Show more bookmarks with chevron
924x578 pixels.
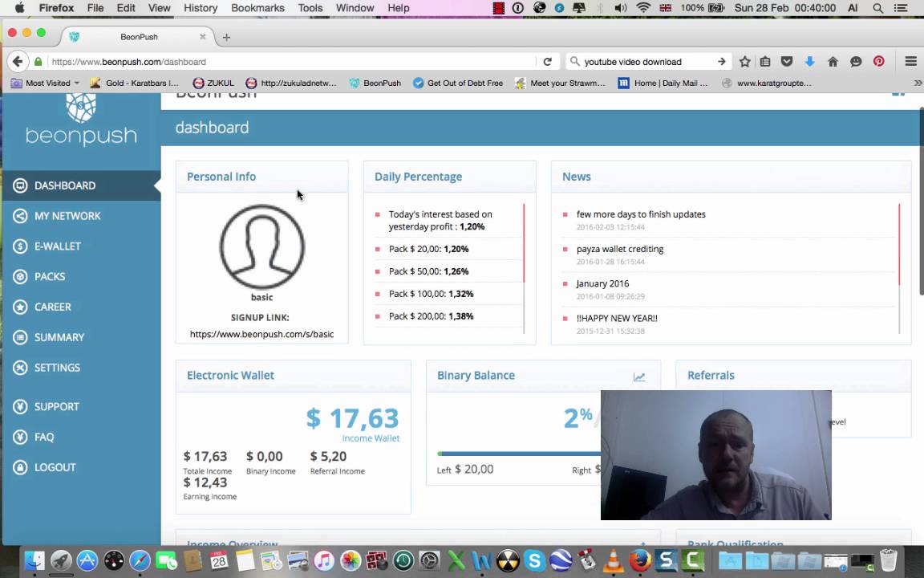918,83
